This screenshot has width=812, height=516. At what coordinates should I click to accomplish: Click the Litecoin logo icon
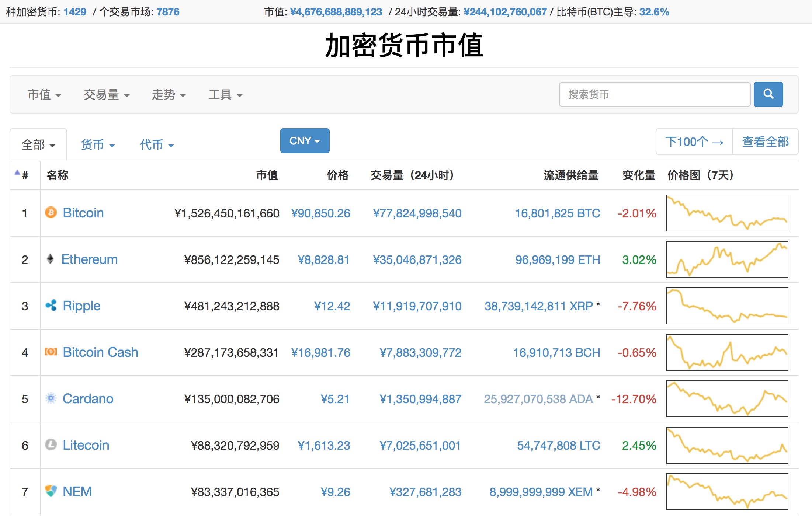[x=51, y=445]
